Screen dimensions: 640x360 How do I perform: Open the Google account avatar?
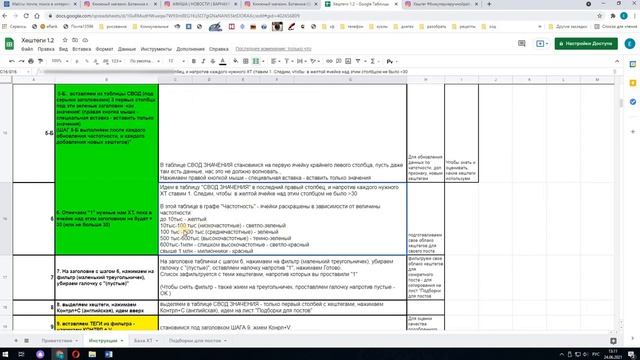(630, 43)
